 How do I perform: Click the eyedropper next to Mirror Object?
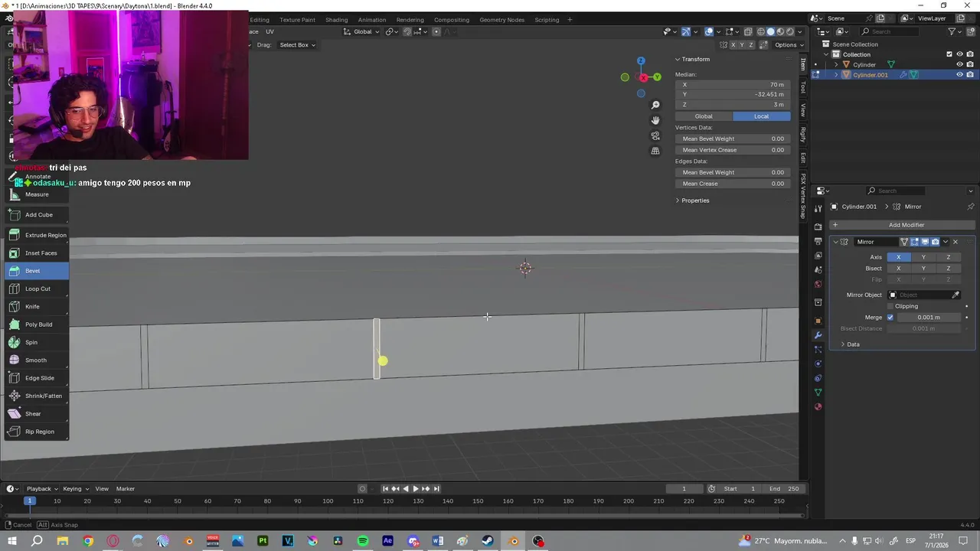coord(955,295)
